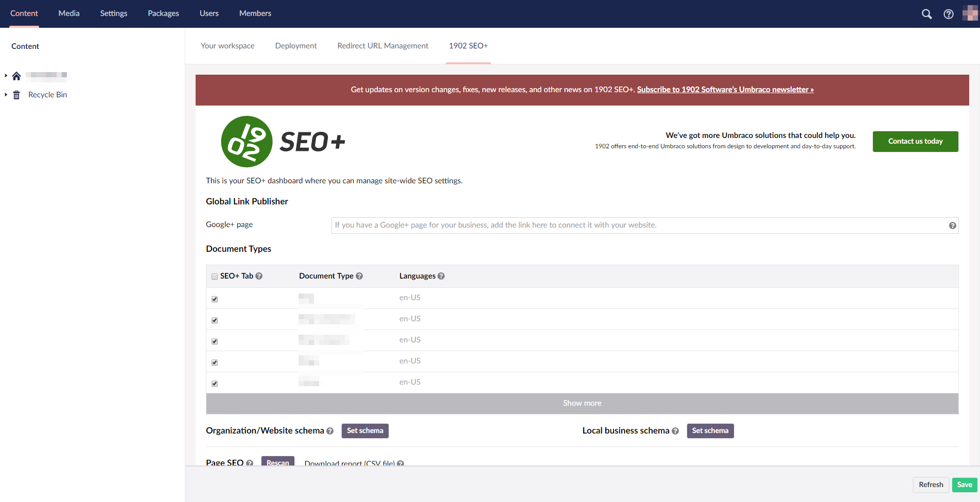Click the Contact us today button
The image size is (980, 502).
tap(915, 142)
